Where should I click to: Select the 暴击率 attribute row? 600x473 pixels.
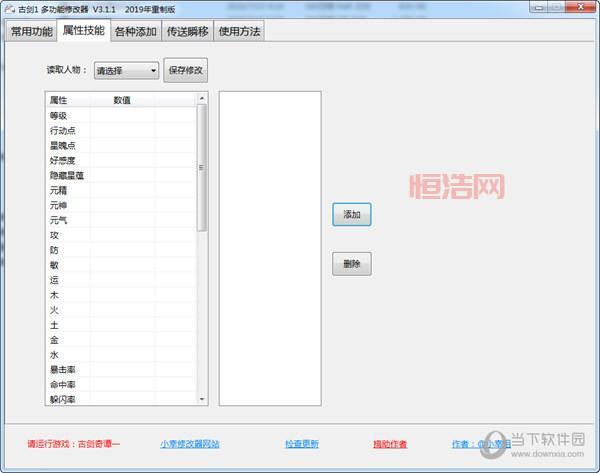(x=100, y=370)
